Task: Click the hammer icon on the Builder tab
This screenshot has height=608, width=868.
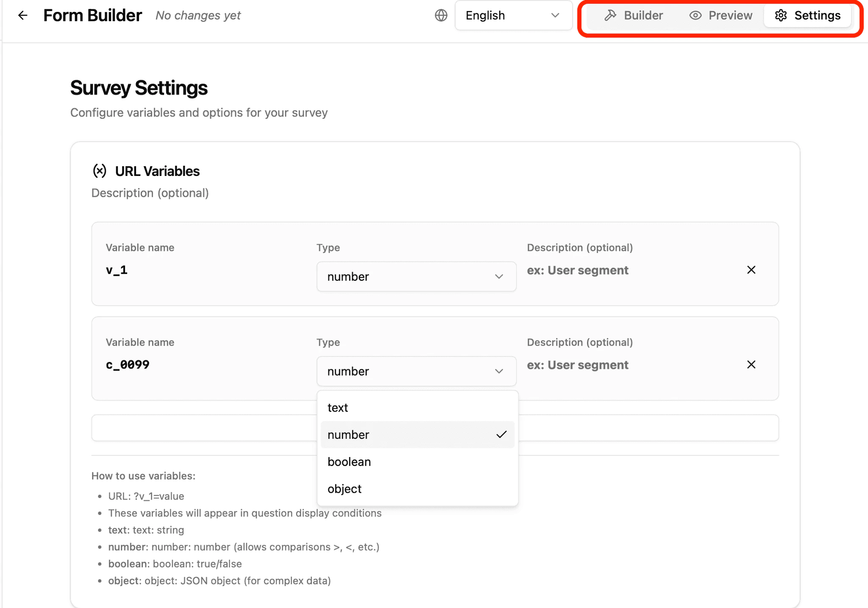Action: [611, 15]
